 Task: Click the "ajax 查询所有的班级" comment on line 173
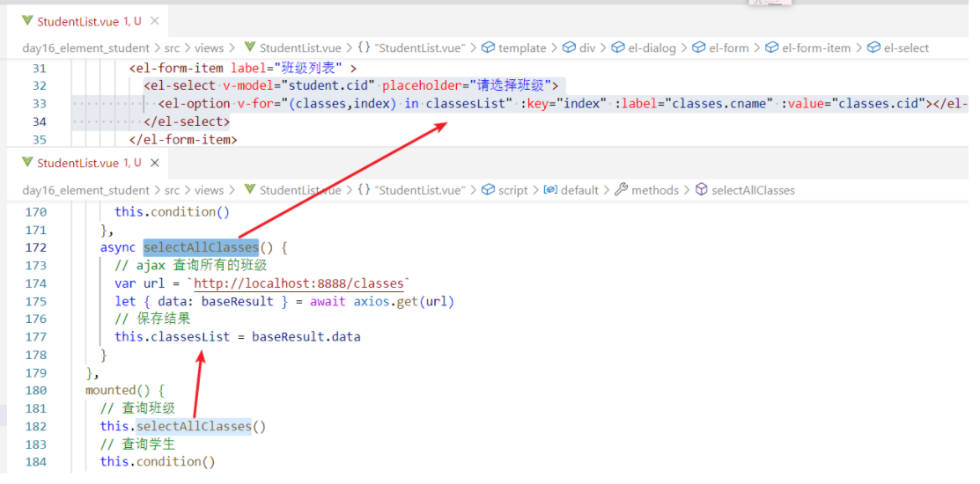tap(191, 266)
